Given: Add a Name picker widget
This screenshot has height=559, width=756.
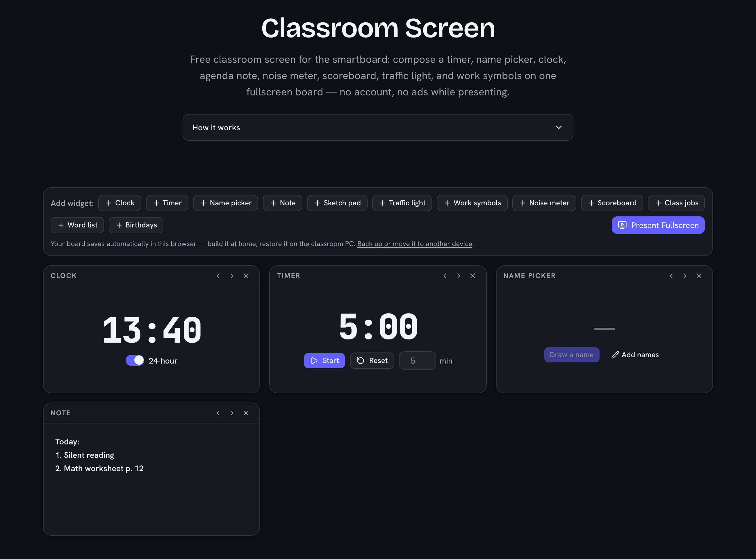Looking at the screenshot, I should point(226,203).
